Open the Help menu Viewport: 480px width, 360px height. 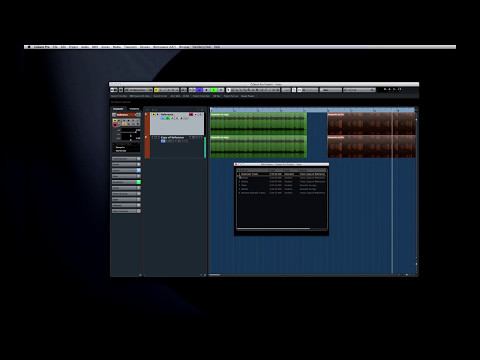click(217, 47)
